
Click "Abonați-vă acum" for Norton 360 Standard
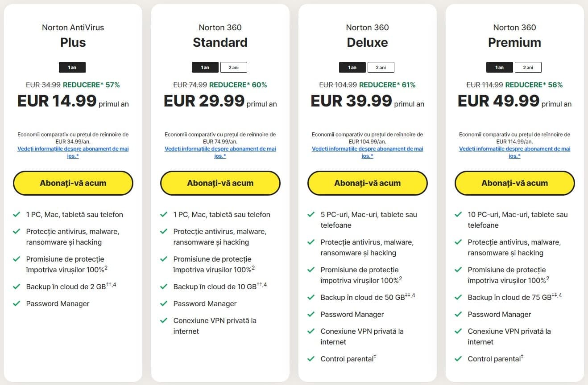[220, 183]
